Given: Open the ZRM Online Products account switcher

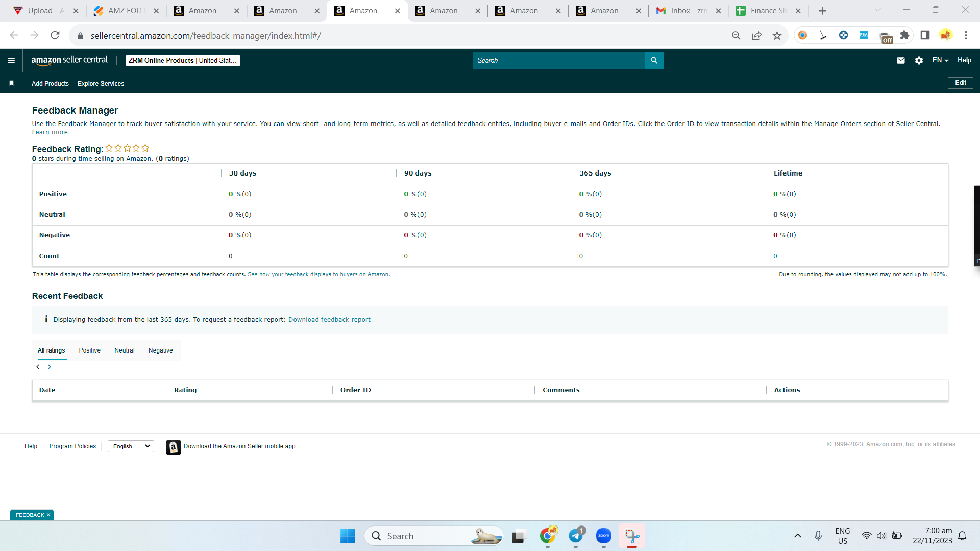Looking at the screenshot, I should pyautogui.click(x=183, y=60).
